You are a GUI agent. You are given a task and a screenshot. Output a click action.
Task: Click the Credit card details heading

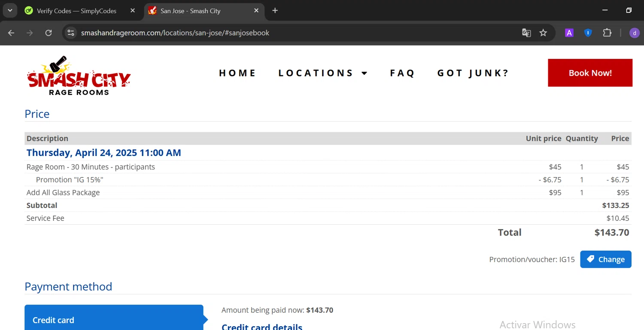(262, 327)
